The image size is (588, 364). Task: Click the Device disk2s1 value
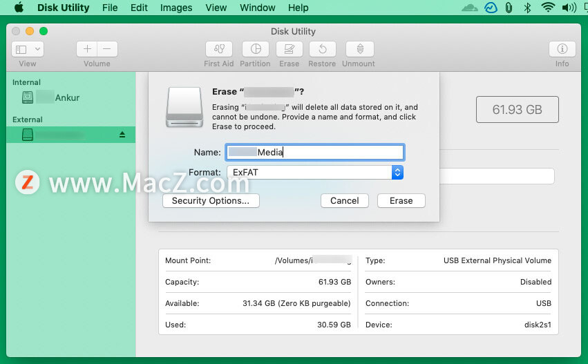[538, 325]
